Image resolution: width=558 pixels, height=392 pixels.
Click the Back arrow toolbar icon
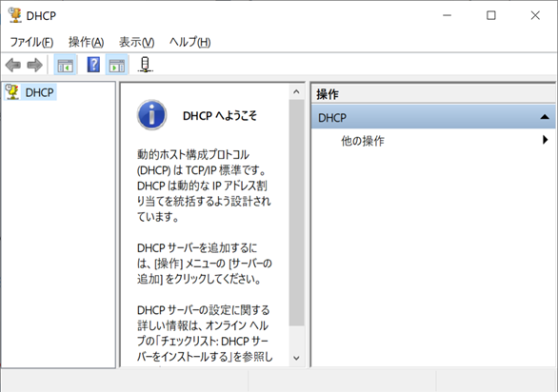(13, 65)
